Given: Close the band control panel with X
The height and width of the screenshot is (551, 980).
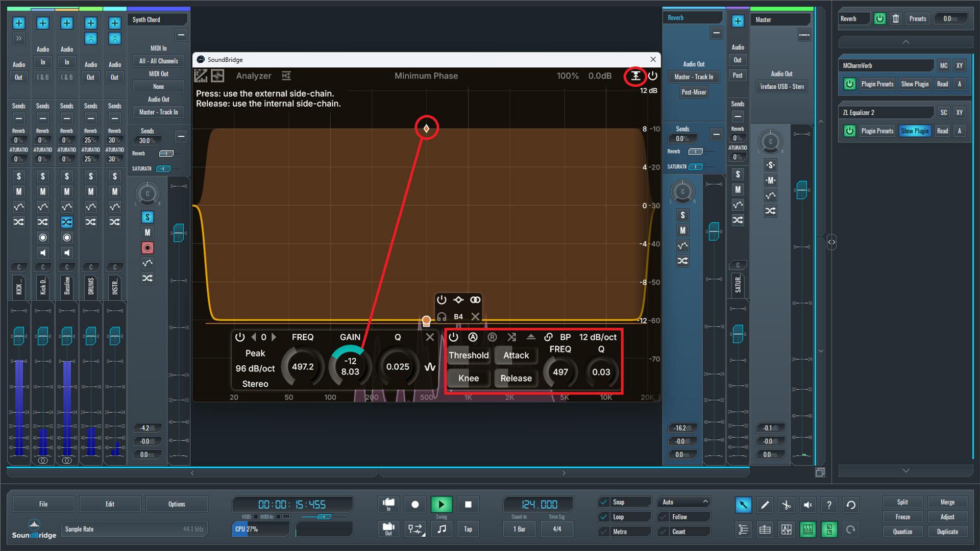Looking at the screenshot, I should coord(430,337).
